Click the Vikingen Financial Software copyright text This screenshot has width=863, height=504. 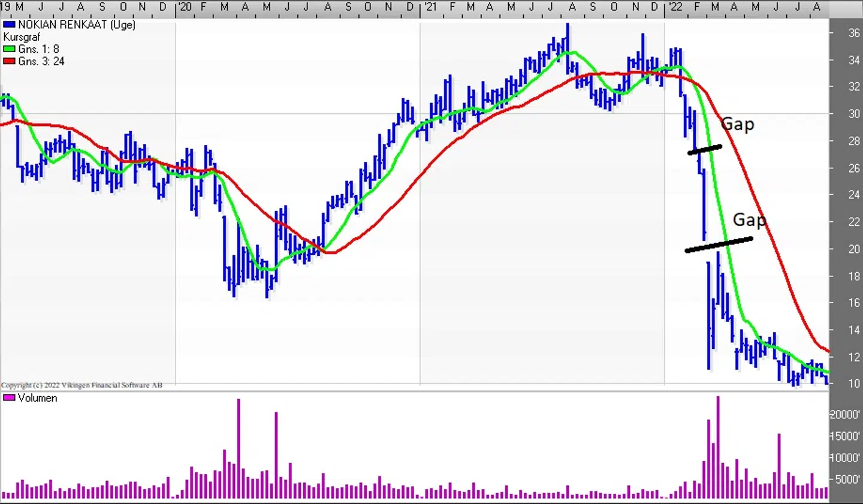click(x=82, y=385)
